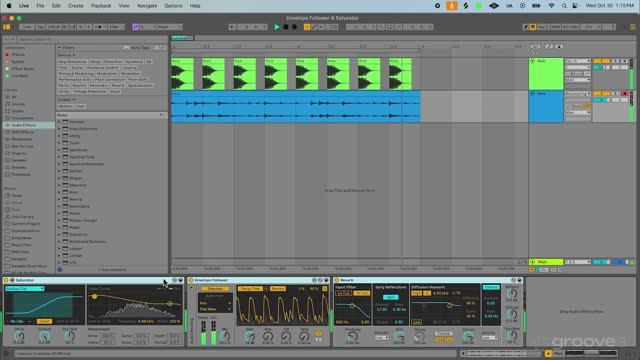Viewport: 640px width, 360px height.
Task: Select the Mixing & Mastering filter tag
Action: coord(76,73)
